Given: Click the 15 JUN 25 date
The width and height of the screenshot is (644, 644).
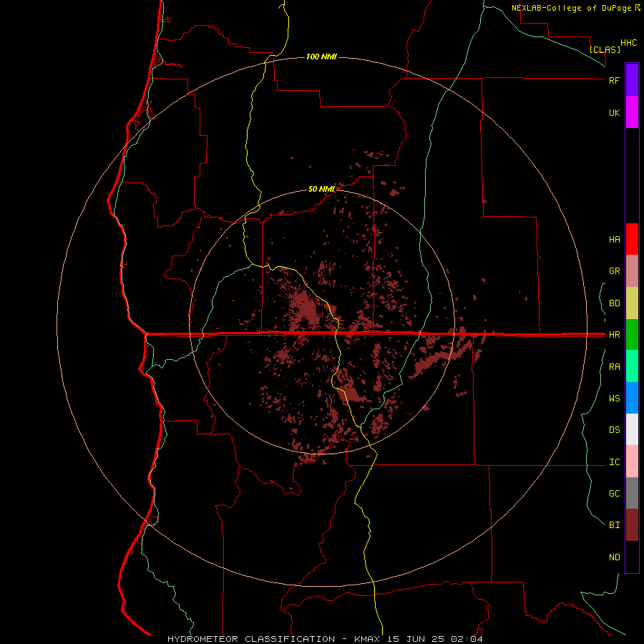Looking at the screenshot, I should tap(416, 639).
